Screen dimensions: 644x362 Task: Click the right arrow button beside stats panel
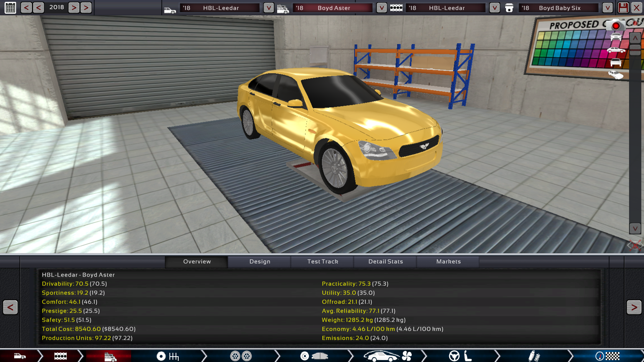point(634,307)
